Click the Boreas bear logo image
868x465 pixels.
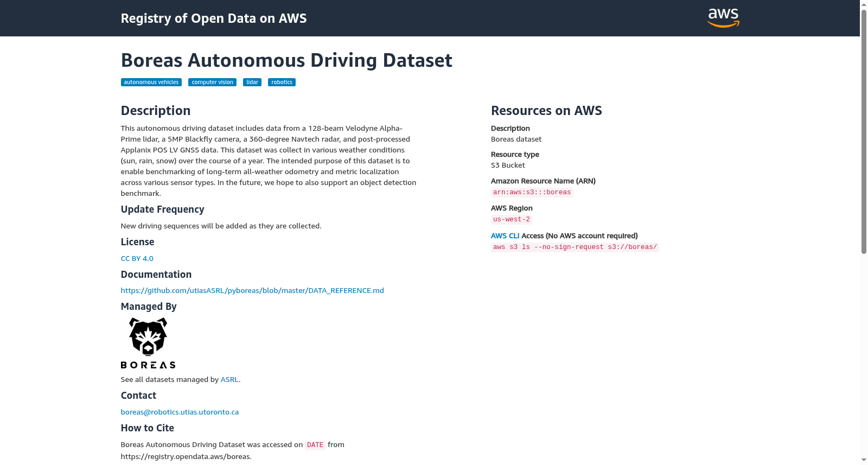(x=148, y=343)
